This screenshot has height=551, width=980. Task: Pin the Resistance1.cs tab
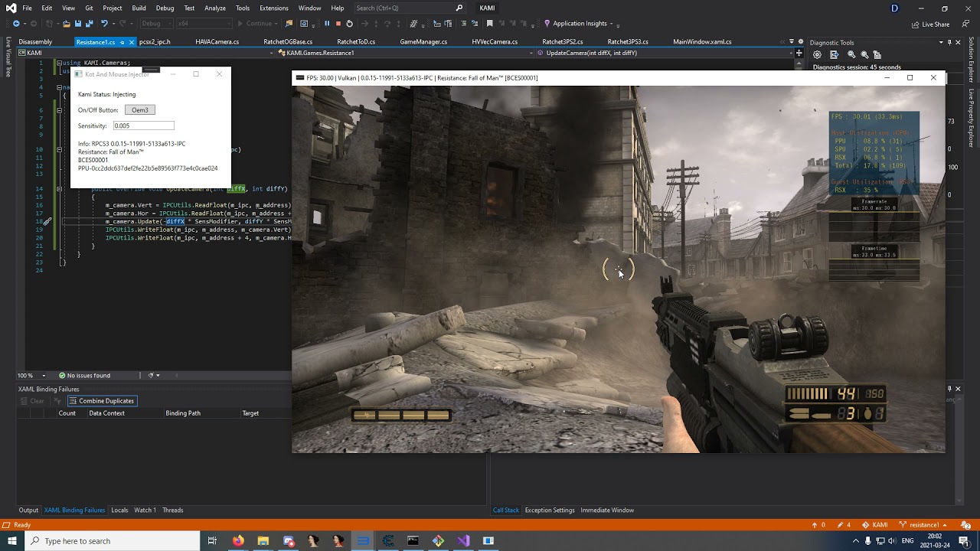pos(122,42)
